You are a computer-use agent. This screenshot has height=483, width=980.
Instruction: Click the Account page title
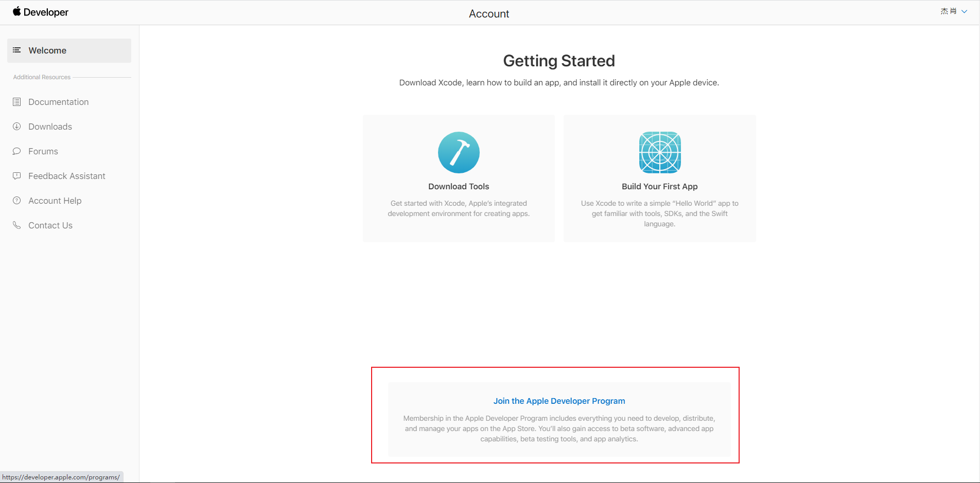pyautogui.click(x=489, y=14)
